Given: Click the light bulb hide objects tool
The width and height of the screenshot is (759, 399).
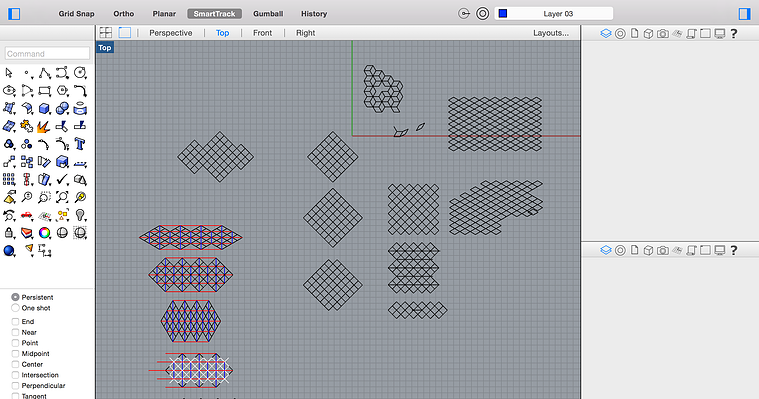Looking at the screenshot, I should pyautogui.click(x=80, y=215).
